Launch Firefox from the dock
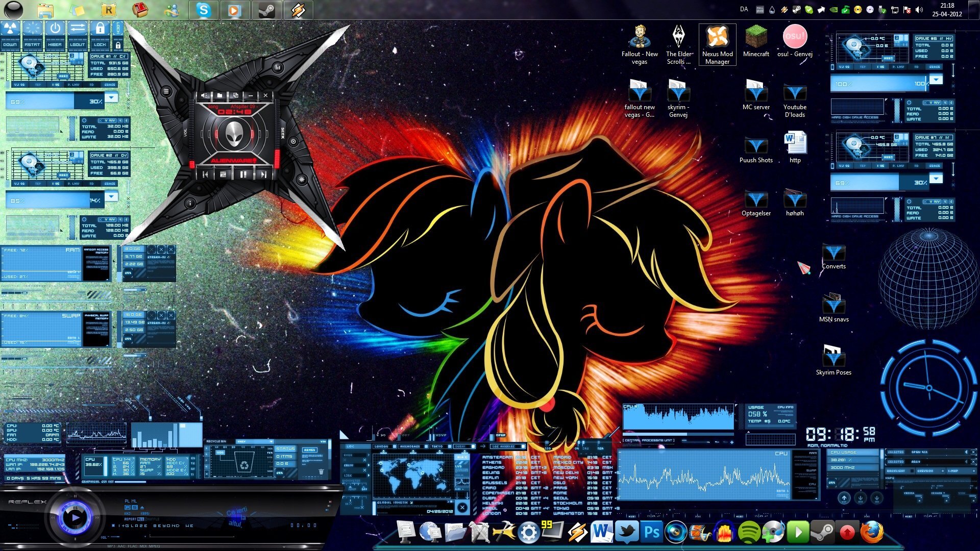Screen dimensions: 980x551 pyautogui.click(x=872, y=532)
